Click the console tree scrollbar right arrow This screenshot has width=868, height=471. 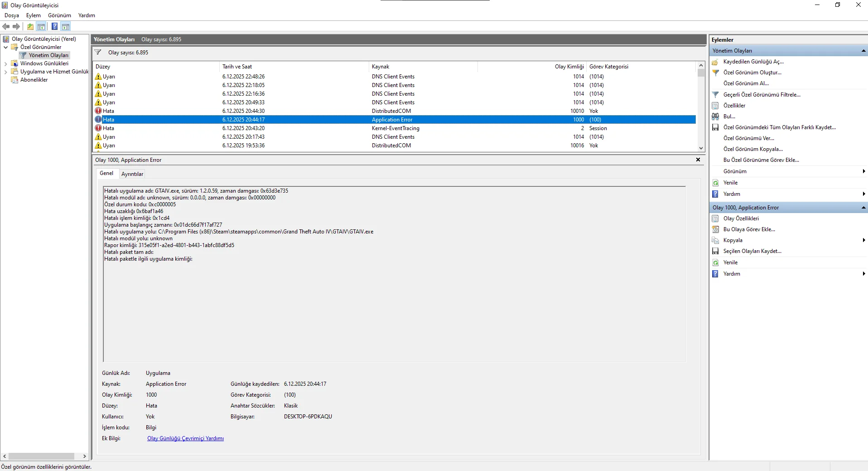pos(85,456)
